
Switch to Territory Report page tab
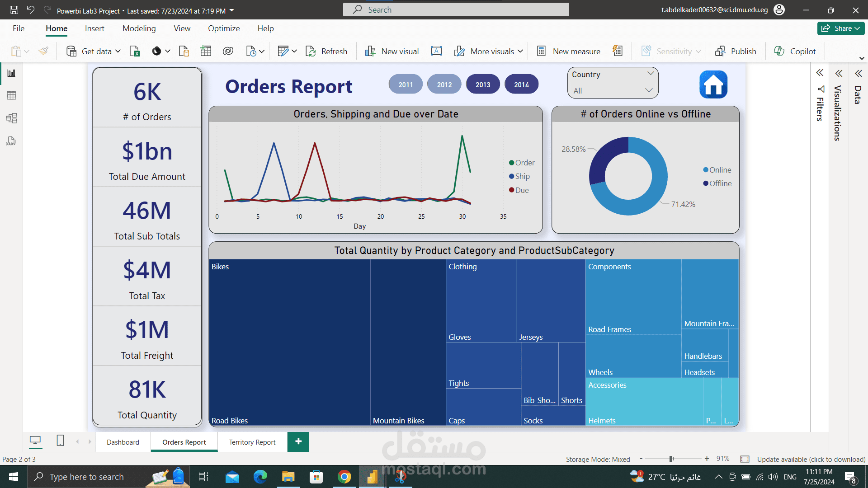[252, 442]
